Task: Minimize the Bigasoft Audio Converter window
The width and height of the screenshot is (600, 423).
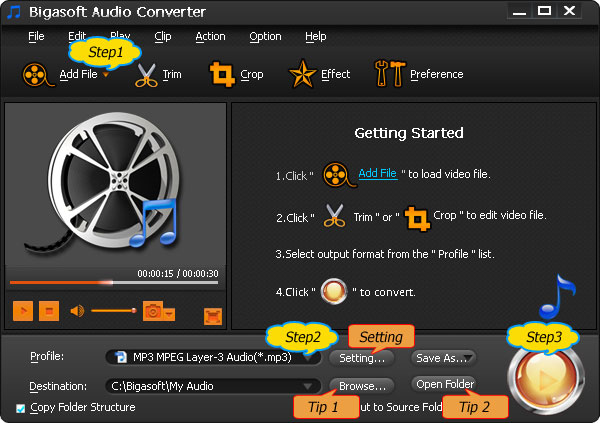Action: coord(519,11)
